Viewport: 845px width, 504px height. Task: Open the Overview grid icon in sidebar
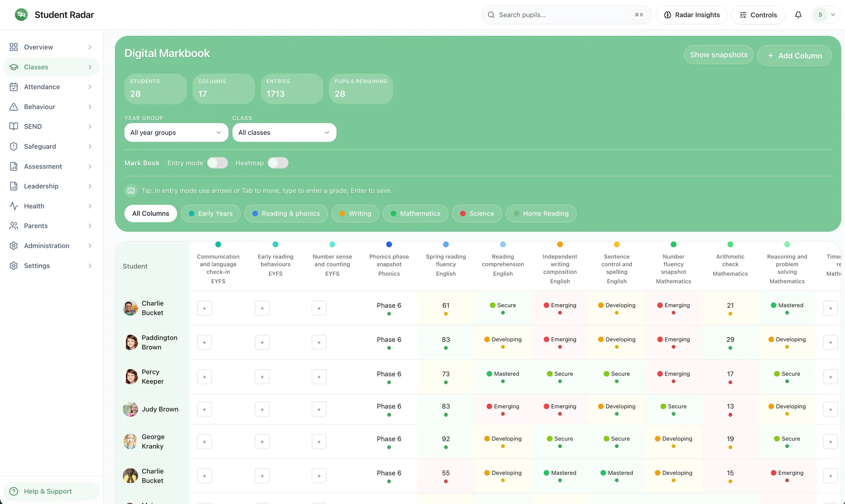(14, 47)
